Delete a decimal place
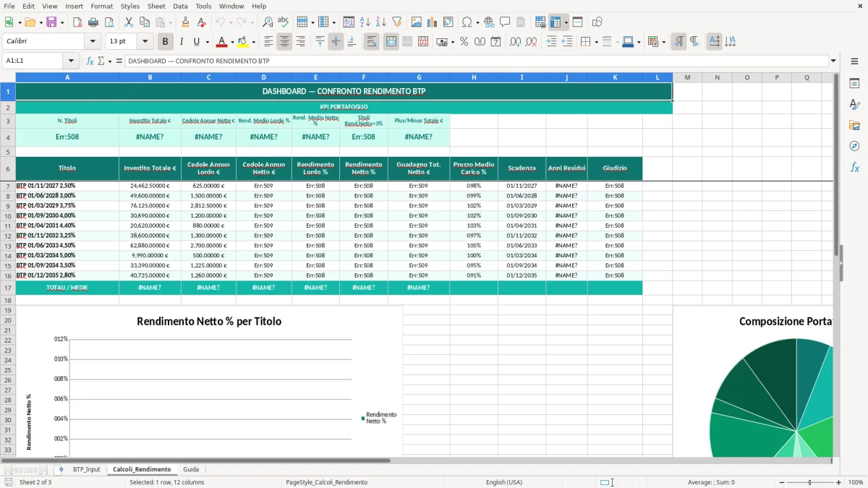The height and width of the screenshot is (488, 868). 532,42
